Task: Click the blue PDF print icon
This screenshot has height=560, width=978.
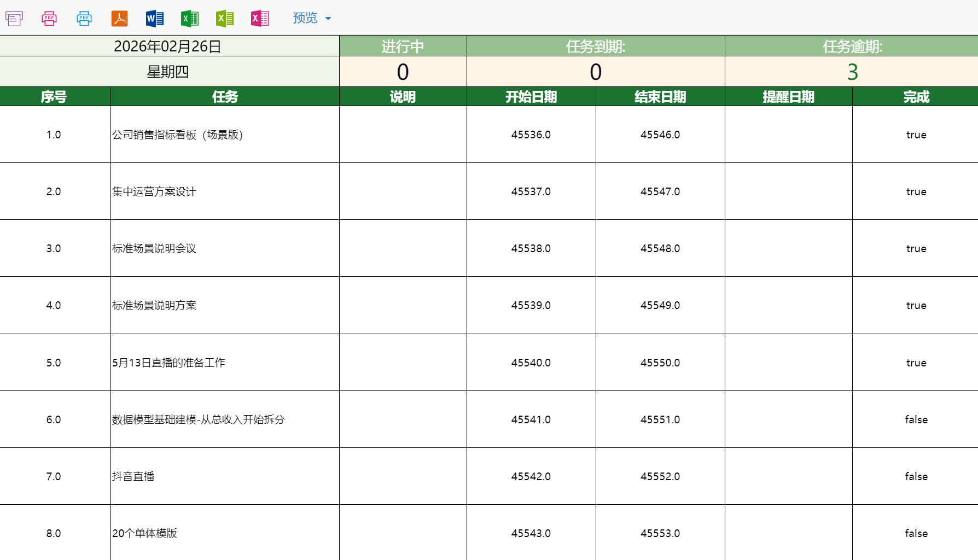Action: [84, 19]
